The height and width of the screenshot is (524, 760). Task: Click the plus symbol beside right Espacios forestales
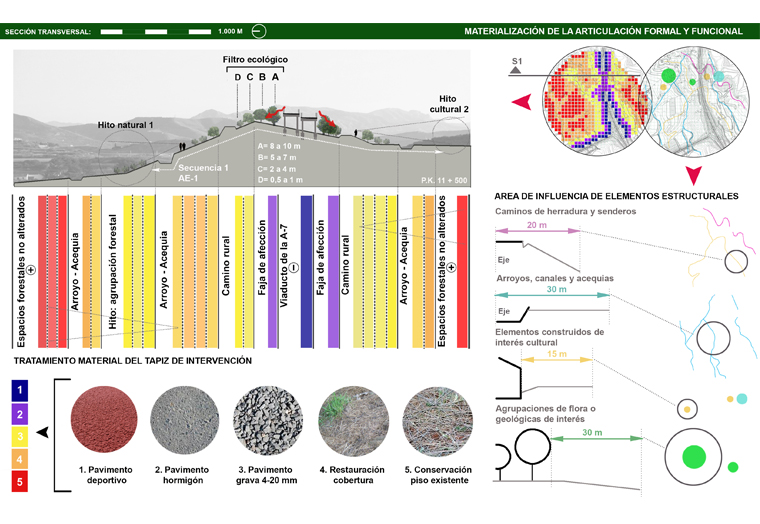(451, 267)
